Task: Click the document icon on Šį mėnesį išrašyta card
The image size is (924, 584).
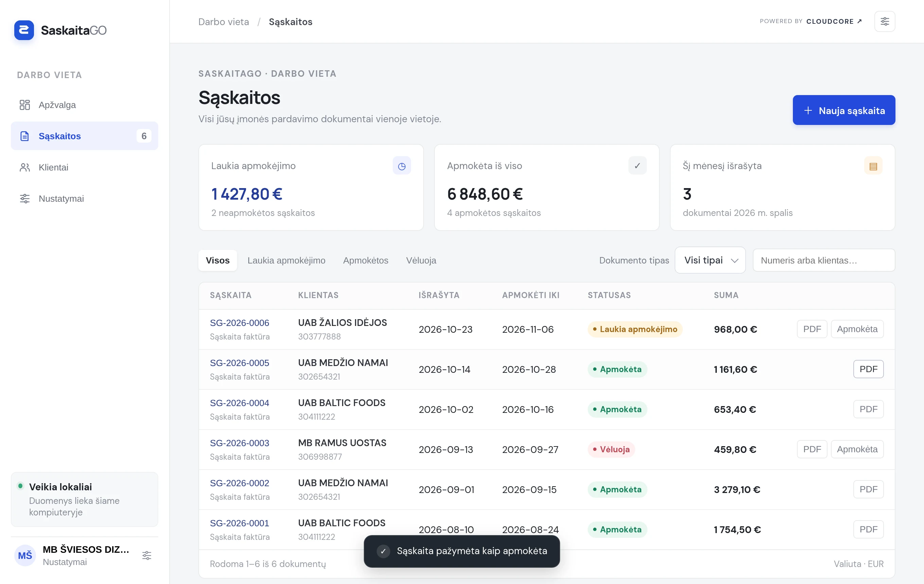Action: pyautogui.click(x=873, y=166)
